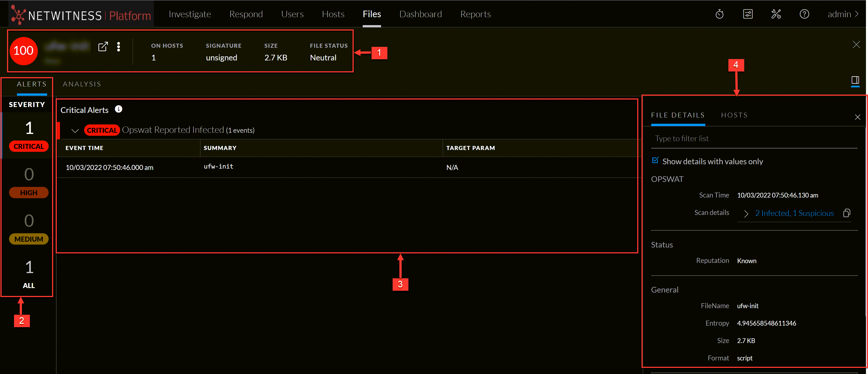Open the Investigate menu
This screenshot has width=868, height=374.
190,14
